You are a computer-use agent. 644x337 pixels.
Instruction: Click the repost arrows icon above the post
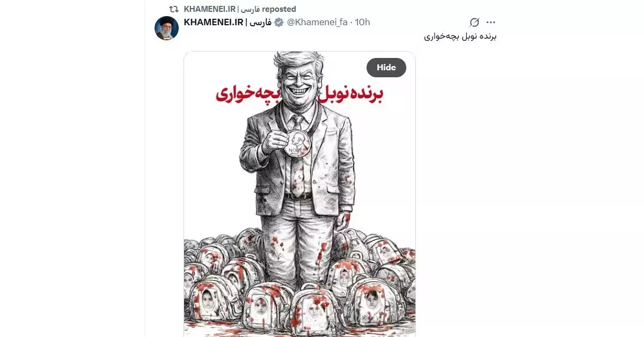173,9
